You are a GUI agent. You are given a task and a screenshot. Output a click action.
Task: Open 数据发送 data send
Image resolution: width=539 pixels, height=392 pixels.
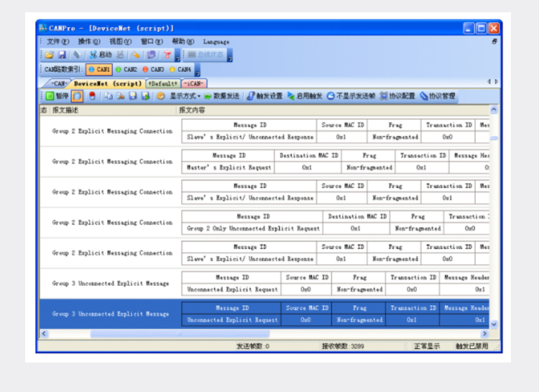click(x=222, y=96)
